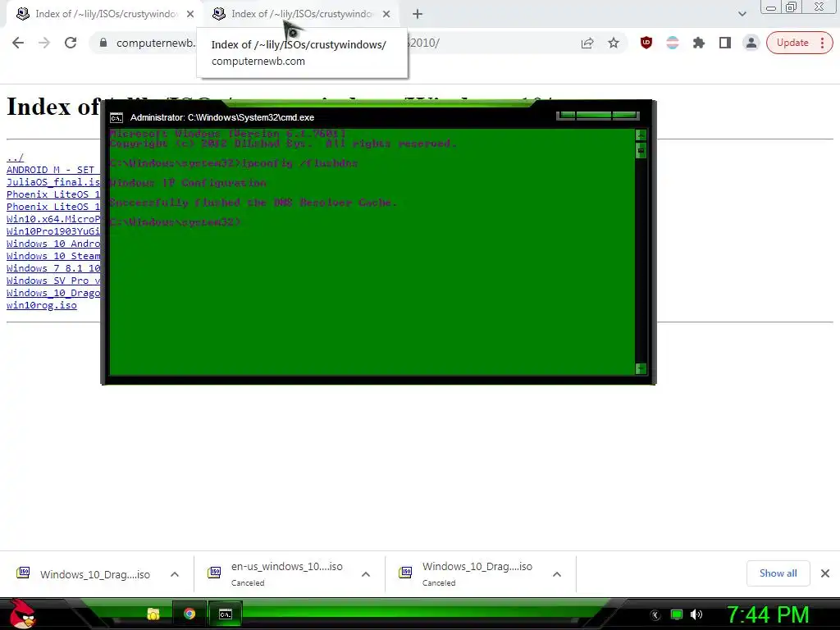Click the cmd scrollbar thumb
The image size is (840, 630).
(x=641, y=151)
